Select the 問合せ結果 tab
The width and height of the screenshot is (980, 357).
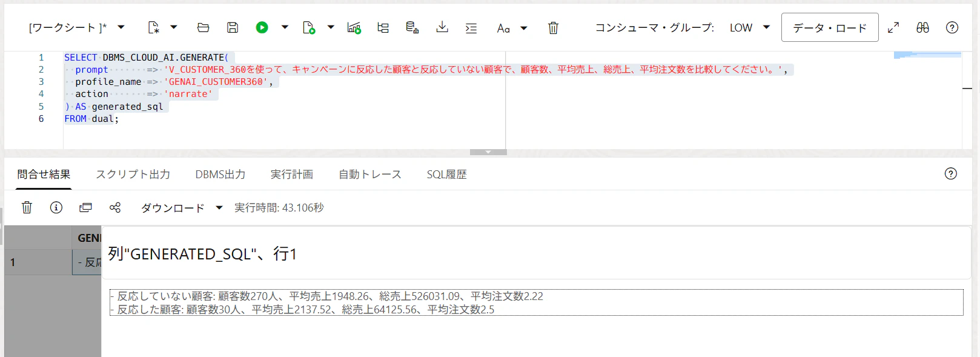click(x=44, y=175)
